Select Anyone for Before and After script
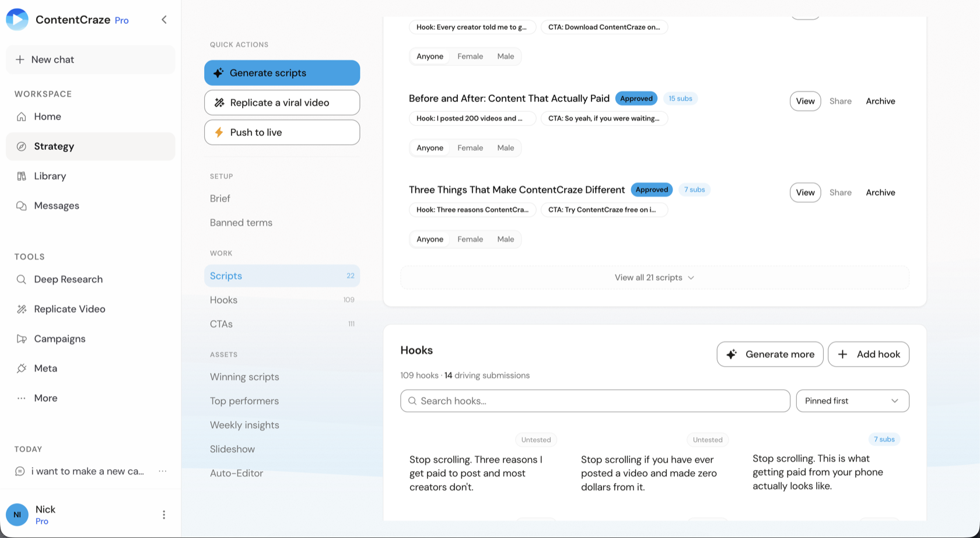980x538 pixels. pyautogui.click(x=430, y=148)
